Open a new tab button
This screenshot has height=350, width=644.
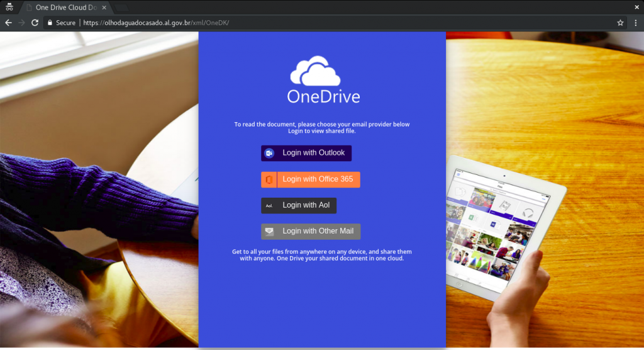coord(121,8)
